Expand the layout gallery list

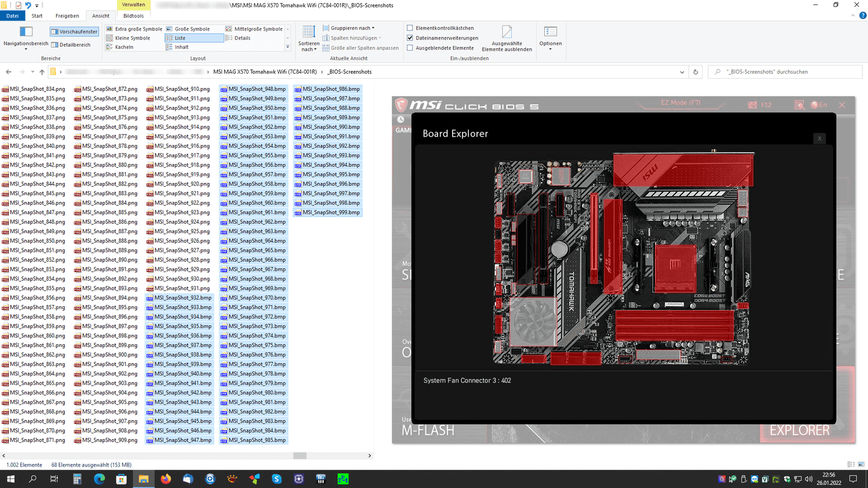coord(288,47)
